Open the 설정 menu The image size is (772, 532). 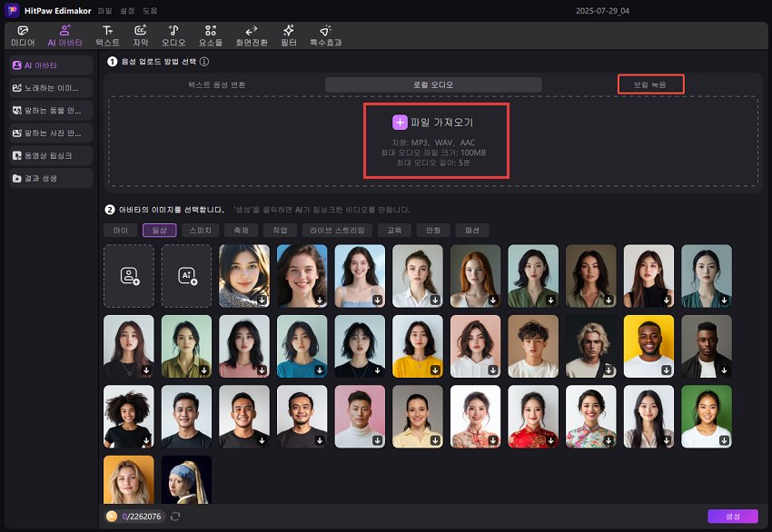127,11
